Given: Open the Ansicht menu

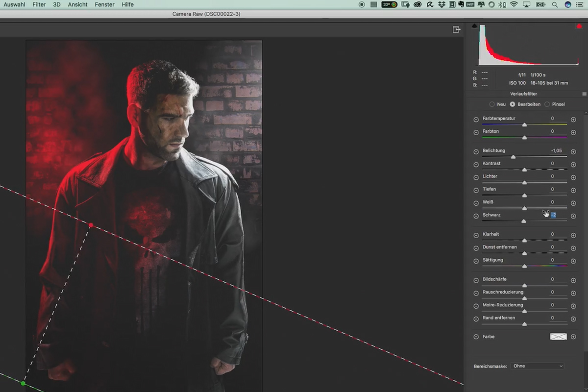Looking at the screenshot, I should (x=78, y=4).
